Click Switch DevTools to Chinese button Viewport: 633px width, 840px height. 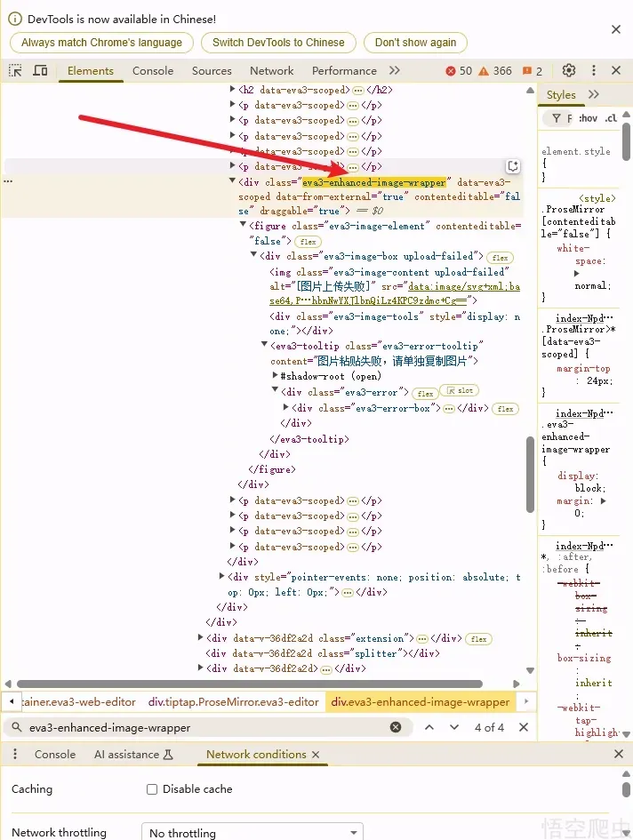click(278, 43)
